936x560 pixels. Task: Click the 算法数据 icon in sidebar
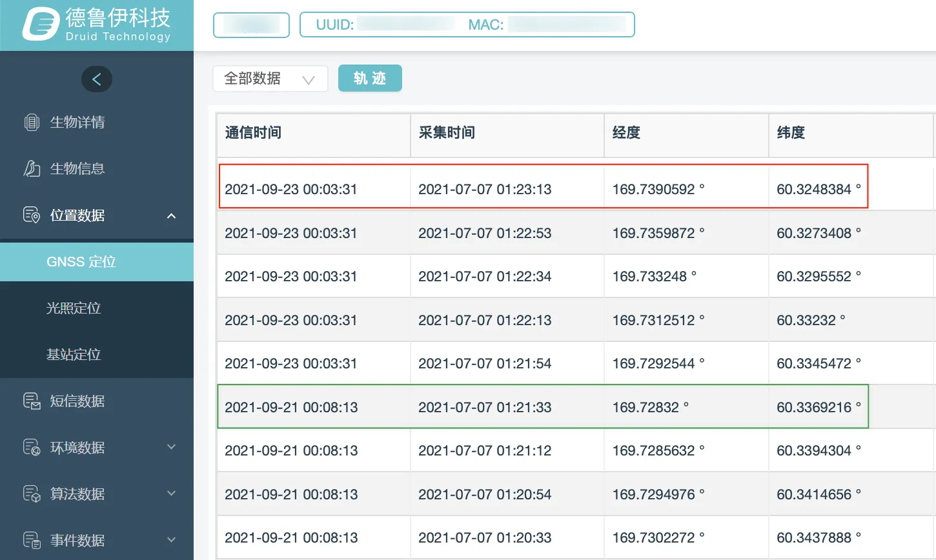click(32, 494)
